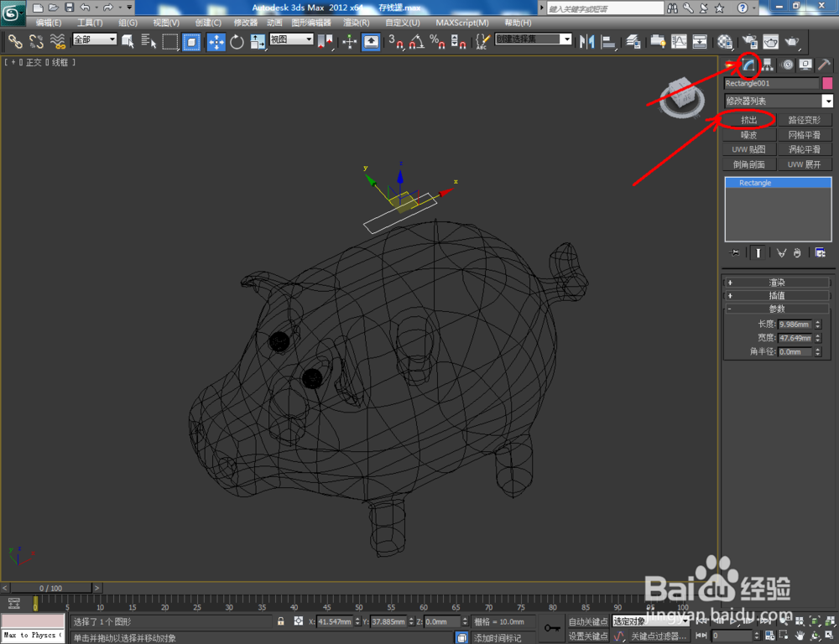This screenshot has width=839, height=644.
Task: Toggle Angle Snap icon
Action: 417,41
